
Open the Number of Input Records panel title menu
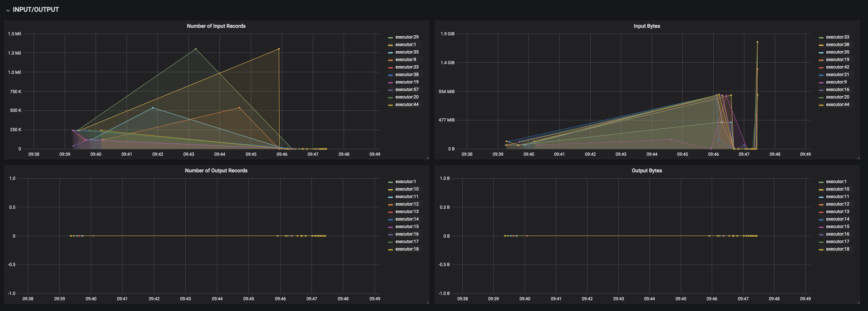pos(216,26)
